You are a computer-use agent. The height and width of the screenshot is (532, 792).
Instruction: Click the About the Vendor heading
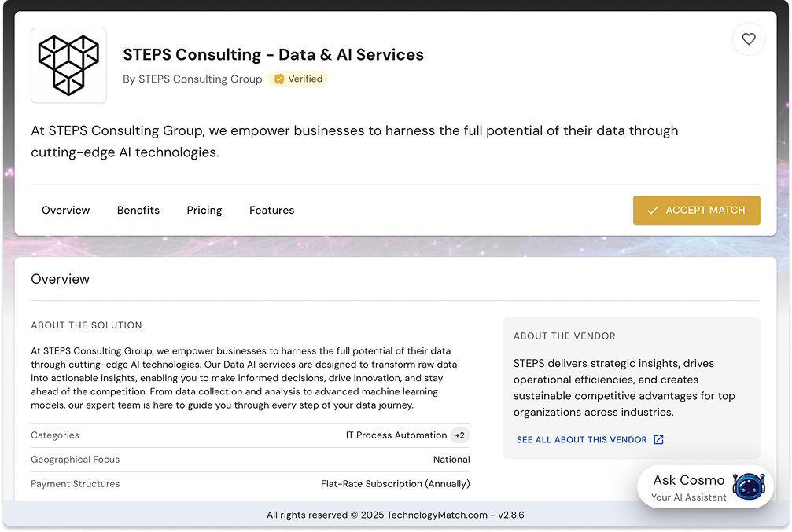click(564, 336)
